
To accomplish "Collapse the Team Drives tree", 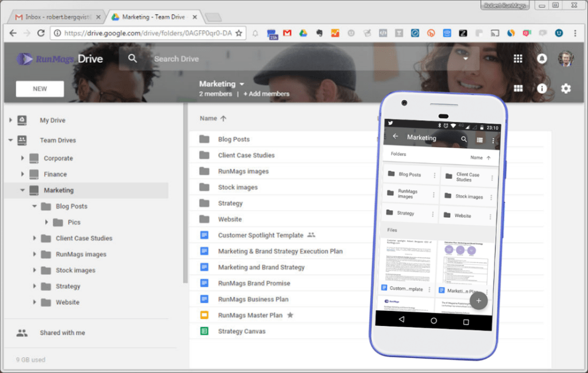I will point(10,140).
